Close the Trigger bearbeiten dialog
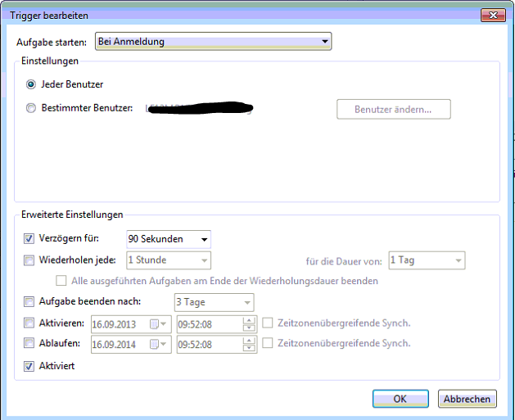The height and width of the screenshot is (420, 515). [x=493, y=15]
